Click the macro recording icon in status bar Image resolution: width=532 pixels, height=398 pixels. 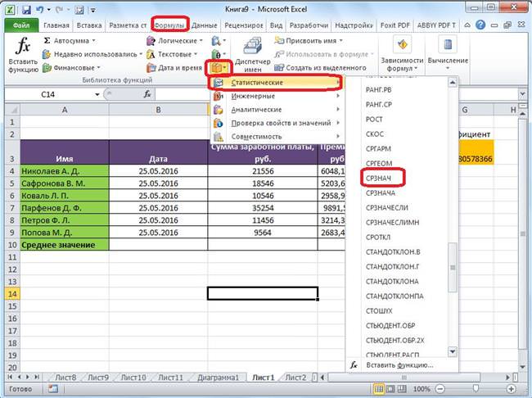(53, 389)
